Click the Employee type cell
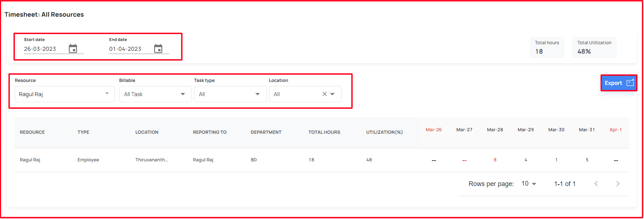Screen dimensions: 644x219 88,160
